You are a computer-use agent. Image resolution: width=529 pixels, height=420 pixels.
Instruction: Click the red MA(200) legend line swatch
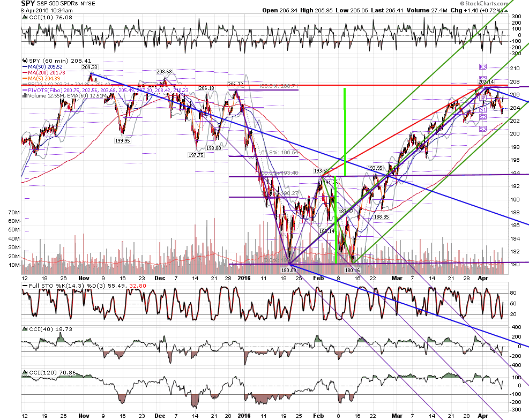(25, 73)
